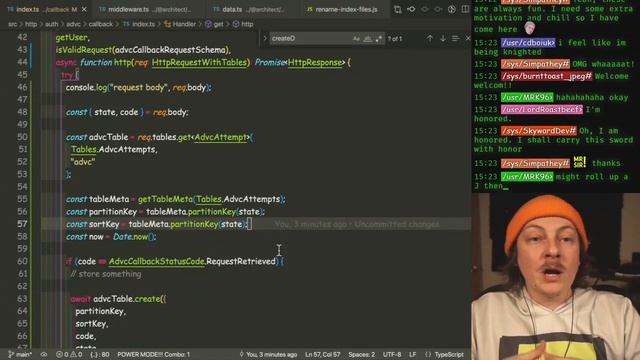
Task: Expand the replace field chevron in find widget
Action: pyautogui.click(x=264, y=38)
